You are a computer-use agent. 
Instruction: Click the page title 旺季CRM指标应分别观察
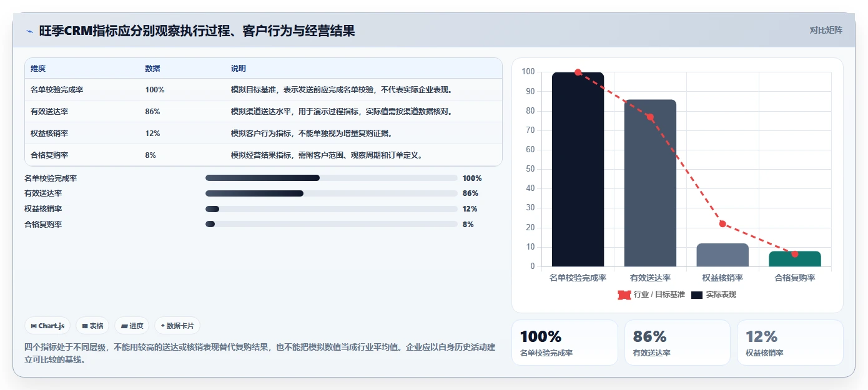click(x=197, y=31)
